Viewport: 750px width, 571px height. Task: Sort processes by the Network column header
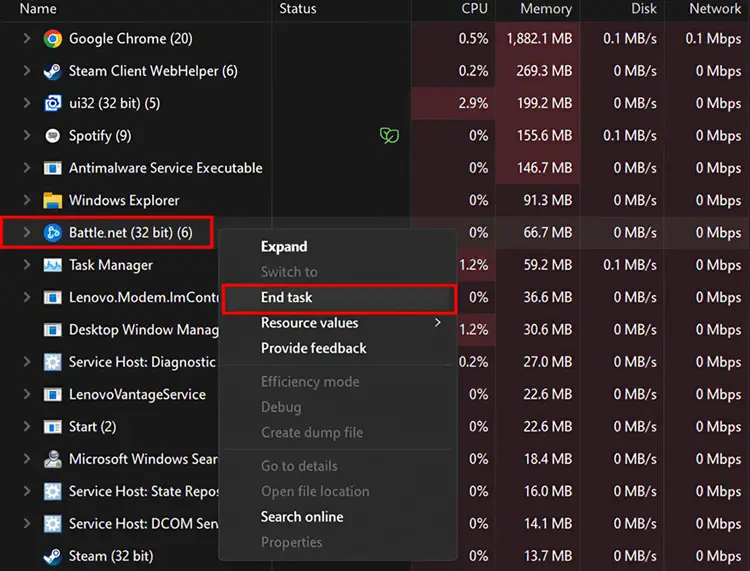coord(715,9)
